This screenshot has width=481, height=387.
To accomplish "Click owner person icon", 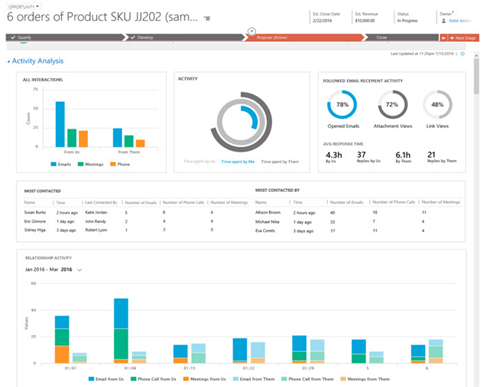I will pyautogui.click(x=444, y=21).
